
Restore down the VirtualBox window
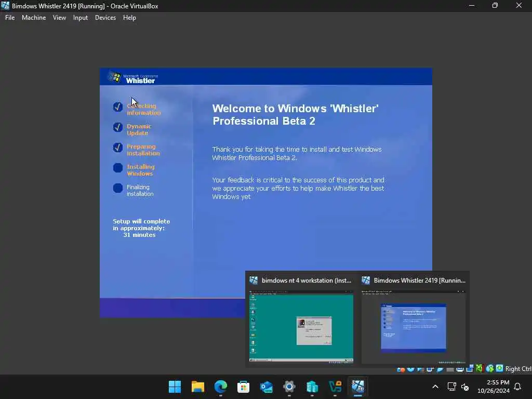click(495, 6)
